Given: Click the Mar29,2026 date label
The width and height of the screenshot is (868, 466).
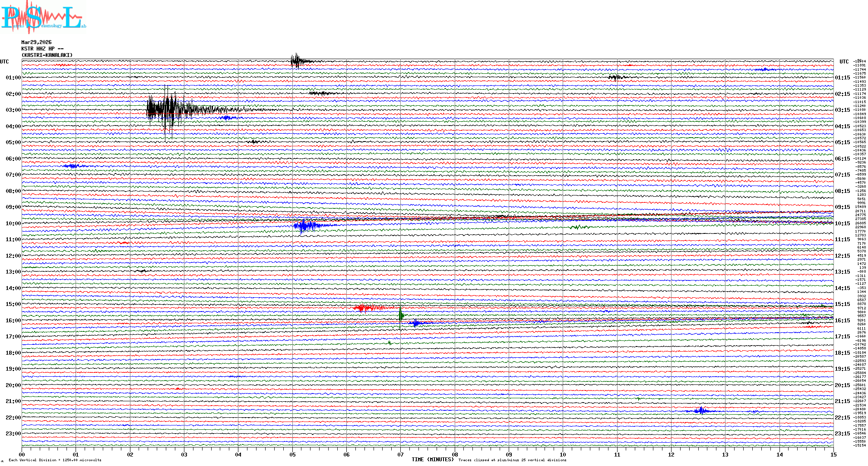Looking at the screenshot, I should (36, 42).
